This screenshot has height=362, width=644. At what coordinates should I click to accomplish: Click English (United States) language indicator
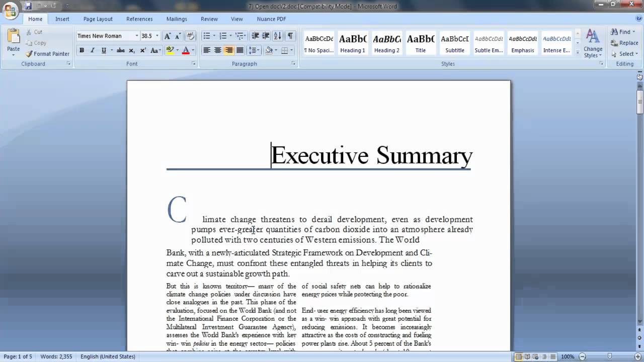tap(108, 356)
